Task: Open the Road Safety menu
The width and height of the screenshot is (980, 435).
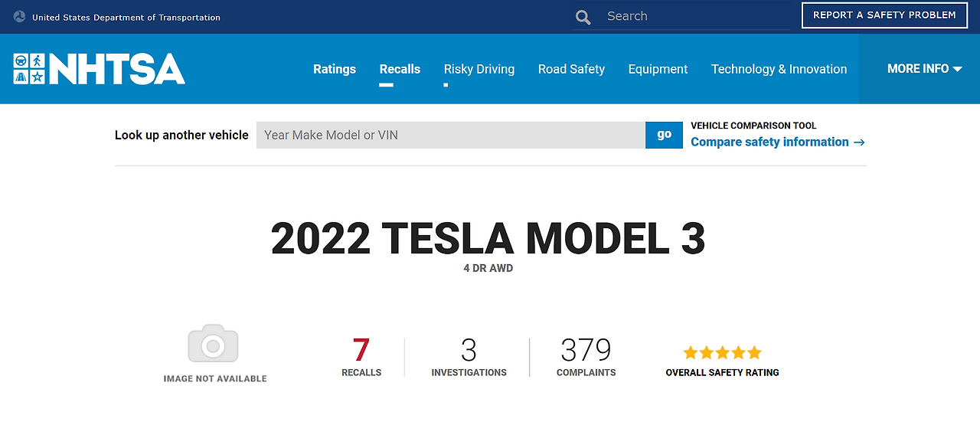Action: tap(571, 69)
